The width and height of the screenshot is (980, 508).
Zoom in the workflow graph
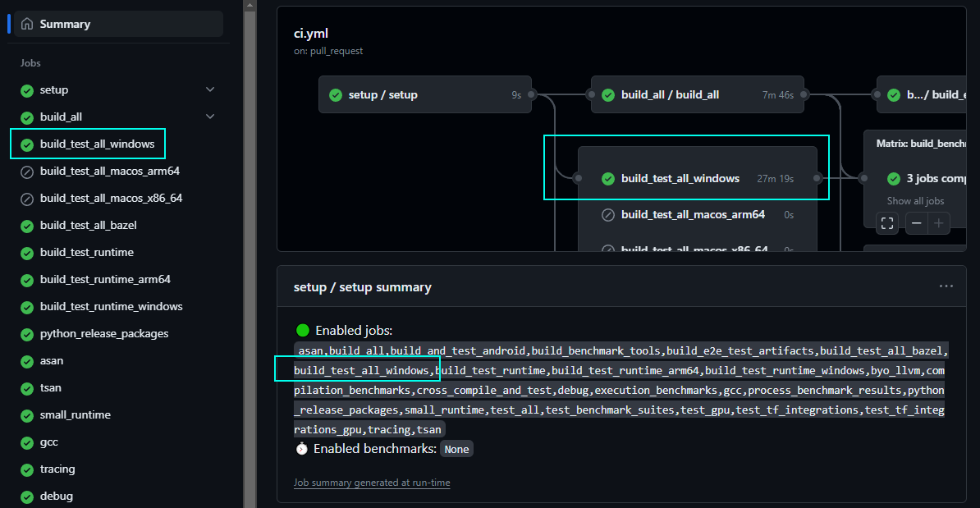tap(939, 222)
